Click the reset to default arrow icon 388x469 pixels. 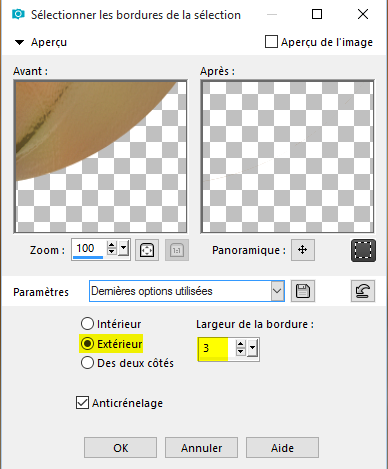pos(363,291)
